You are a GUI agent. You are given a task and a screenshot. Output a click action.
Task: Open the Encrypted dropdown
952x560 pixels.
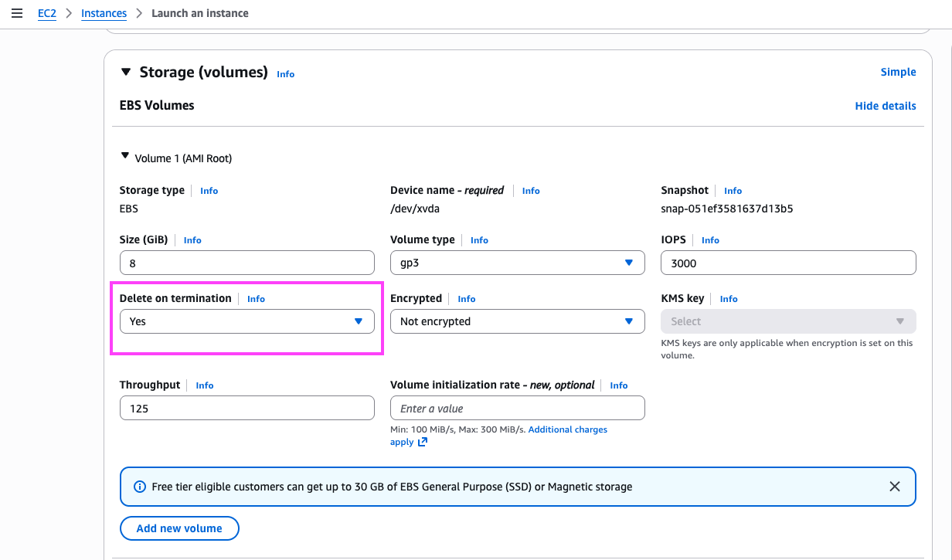(x=517, y=321)
